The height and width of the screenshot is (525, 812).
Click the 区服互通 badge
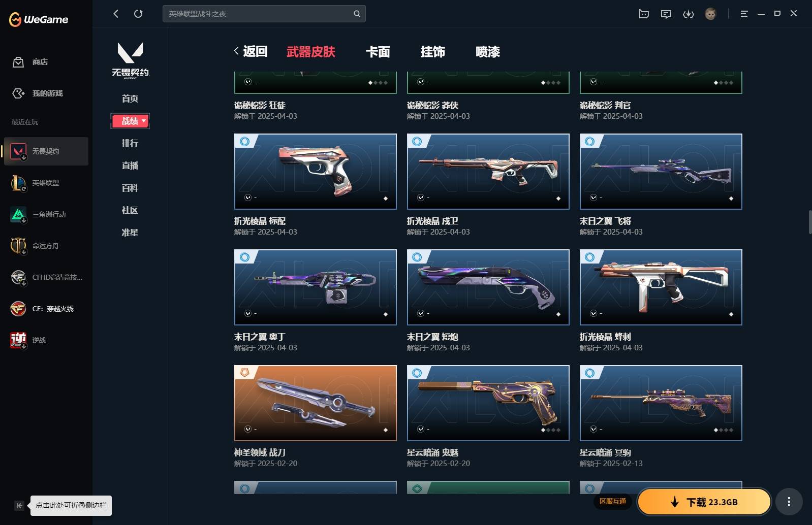click(613, 502)
